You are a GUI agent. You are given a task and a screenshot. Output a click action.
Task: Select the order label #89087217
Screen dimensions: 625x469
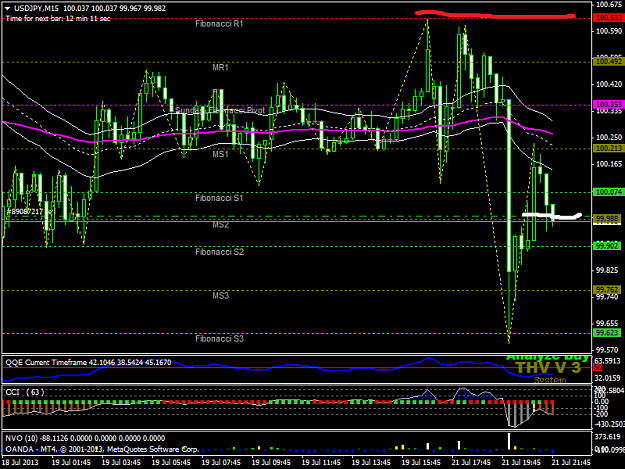[x=25, y=211]
